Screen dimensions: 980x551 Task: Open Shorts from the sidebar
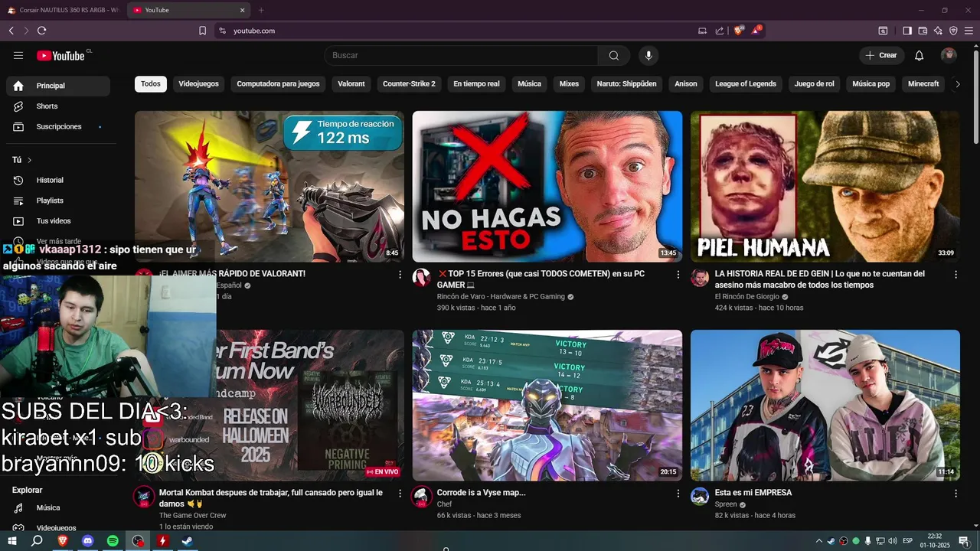pyautogui.click(x=58, y=106)
